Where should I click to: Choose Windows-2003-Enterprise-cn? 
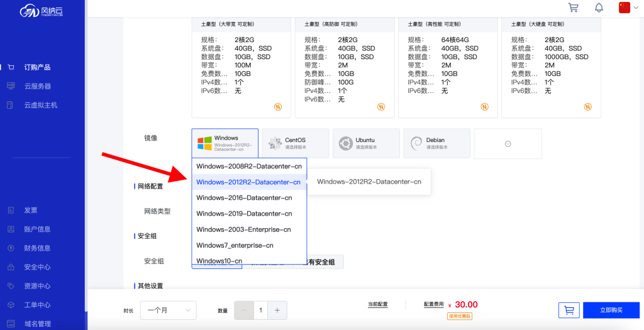pyautogui.click(x=249, y=229)
